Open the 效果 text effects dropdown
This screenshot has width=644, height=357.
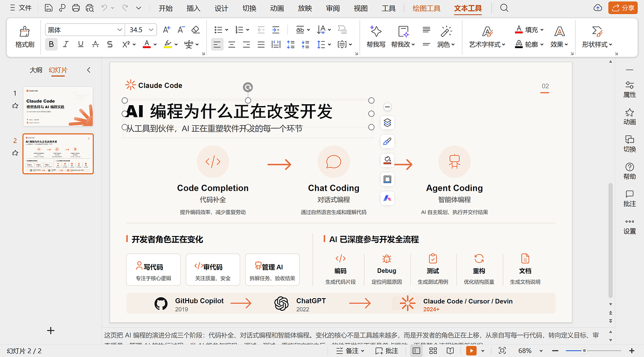[559, 44]
